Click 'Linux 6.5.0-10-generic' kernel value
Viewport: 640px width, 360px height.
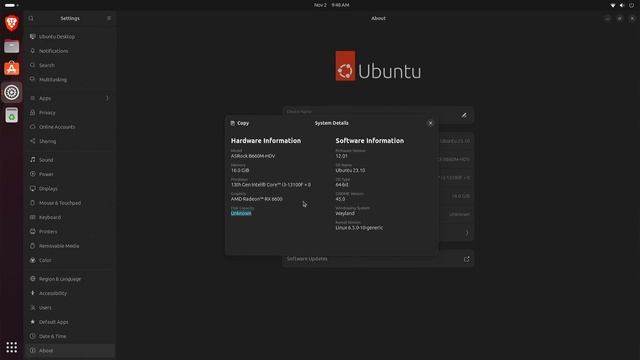(x=359, y=228)
